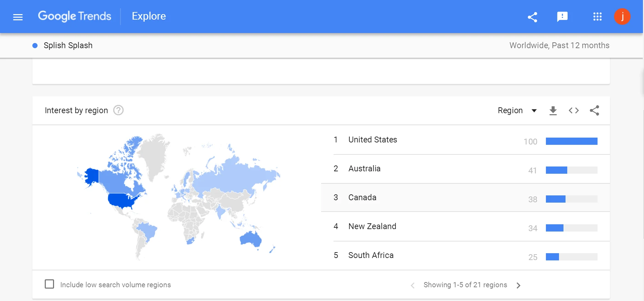
Task: Open the Google apps grid
Action: click(x=597, y=17)
